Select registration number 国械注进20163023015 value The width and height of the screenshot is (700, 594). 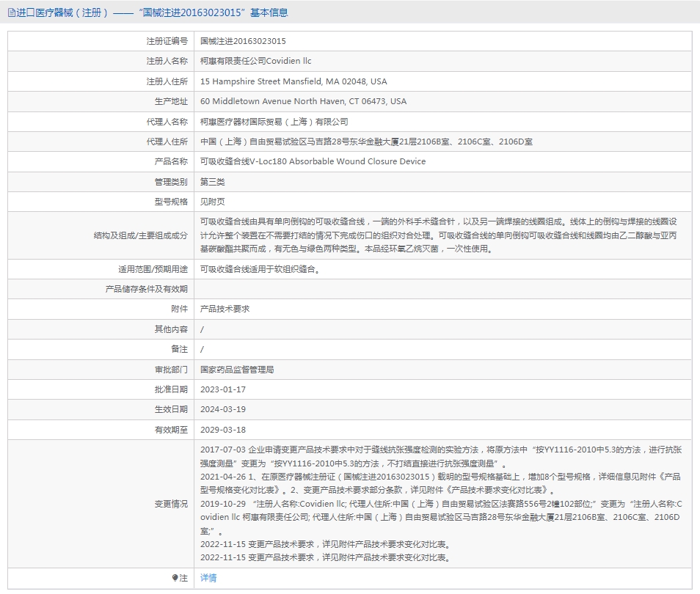coord(243,41)
